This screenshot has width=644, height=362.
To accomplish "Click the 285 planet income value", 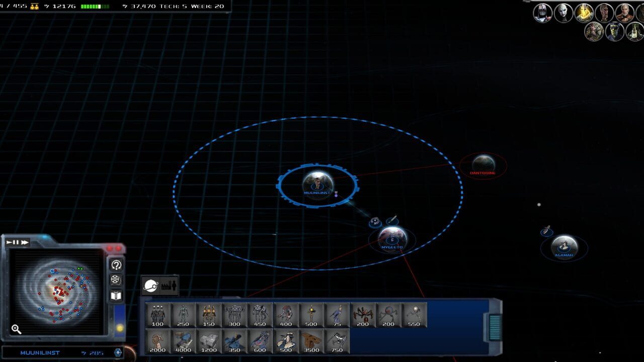I will coord(95,353).
